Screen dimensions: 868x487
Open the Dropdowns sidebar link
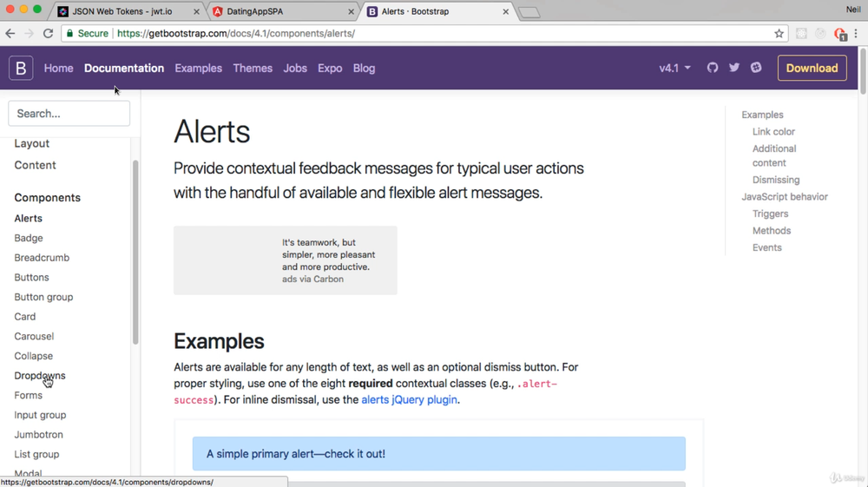[40, 375]
